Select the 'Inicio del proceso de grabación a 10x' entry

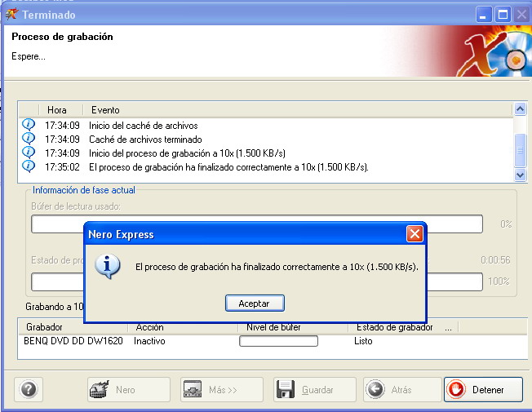[266, 153]
